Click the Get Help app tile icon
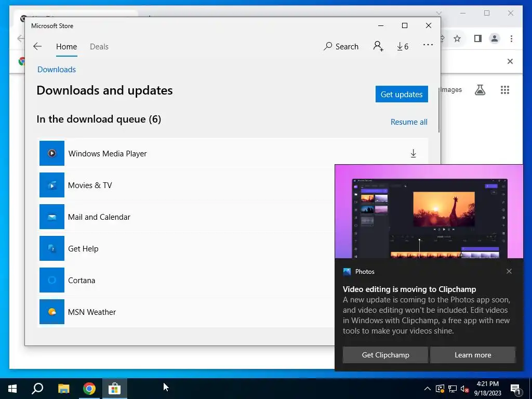The image size is (532, 399). point(52,248)
